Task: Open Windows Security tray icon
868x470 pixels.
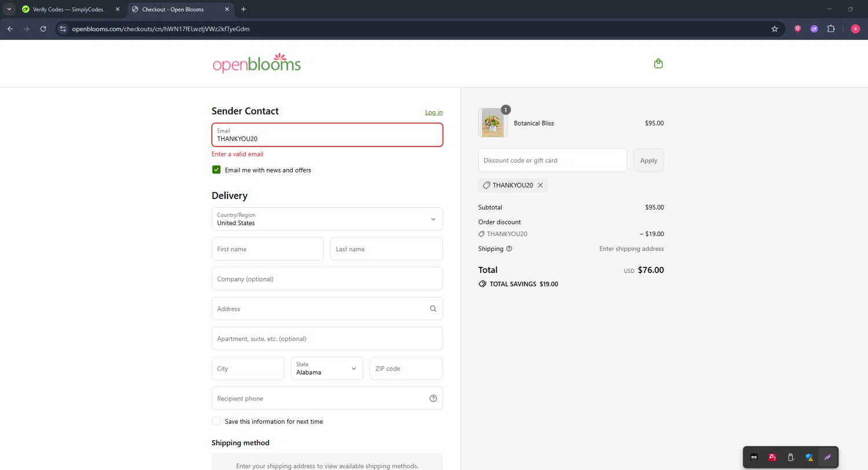Action: (x=810, y=457)
